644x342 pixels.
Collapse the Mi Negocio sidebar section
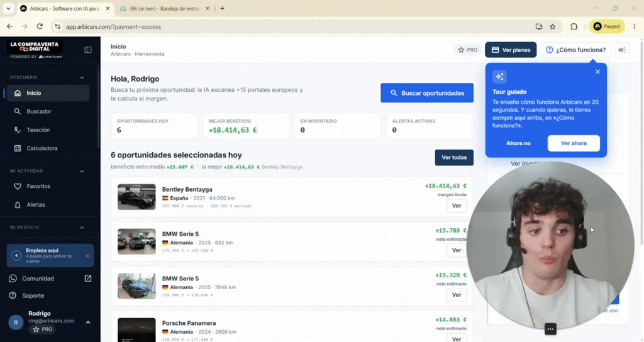click(x=82, y=228)
